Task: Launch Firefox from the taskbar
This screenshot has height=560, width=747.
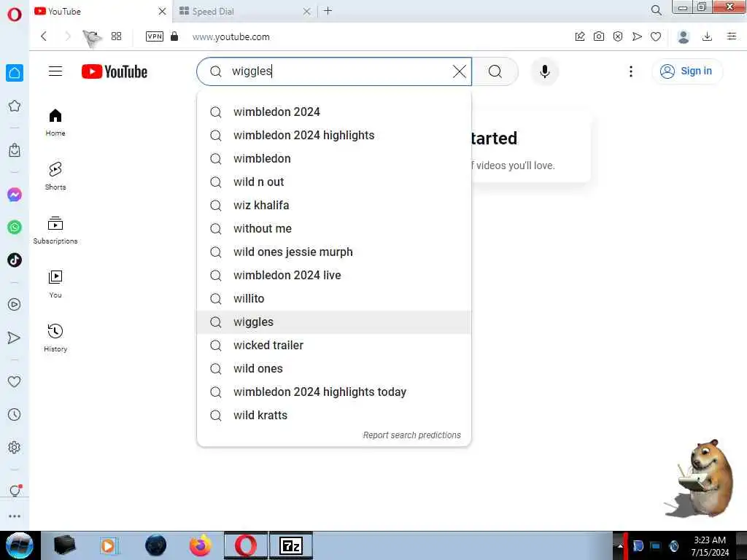Action: [x=201, y=545]
